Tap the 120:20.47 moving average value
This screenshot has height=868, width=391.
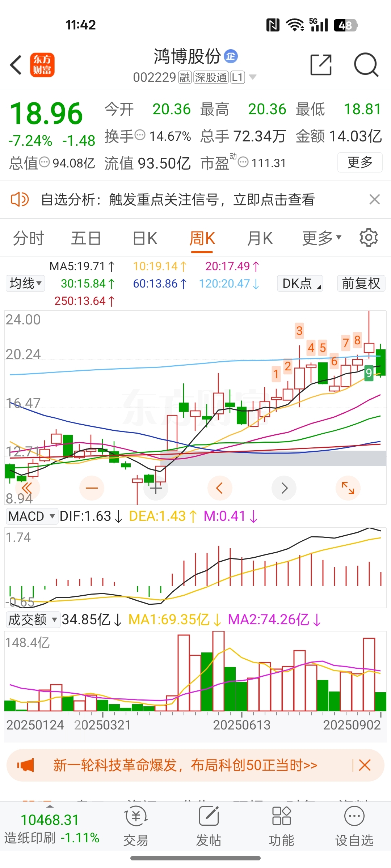click(x=229, y=284)
